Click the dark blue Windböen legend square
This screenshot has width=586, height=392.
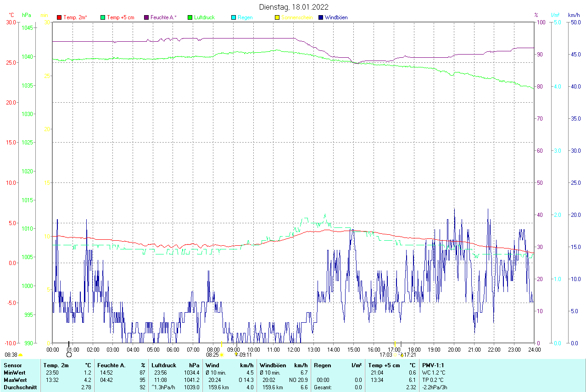pos(321,17)
